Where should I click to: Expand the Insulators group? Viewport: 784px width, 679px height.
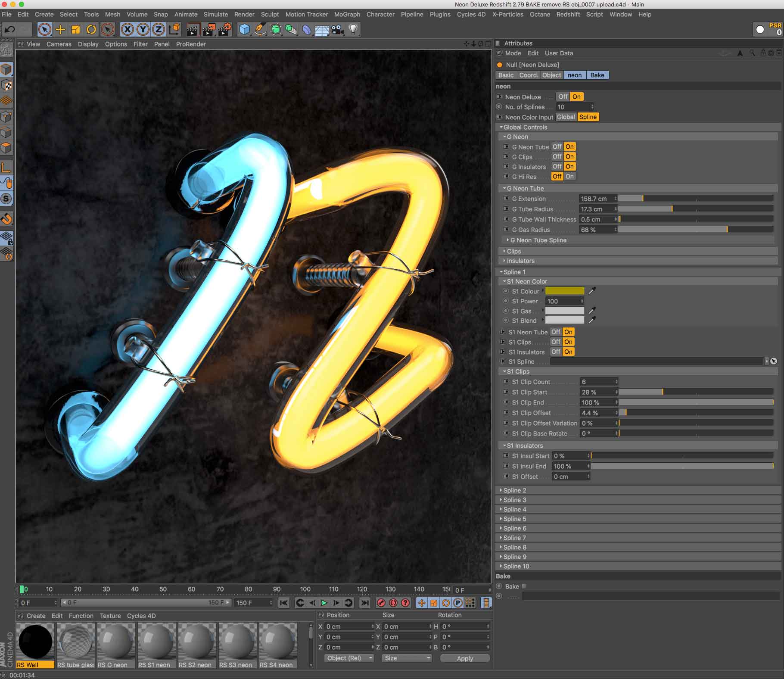click(x=520, y=261)
